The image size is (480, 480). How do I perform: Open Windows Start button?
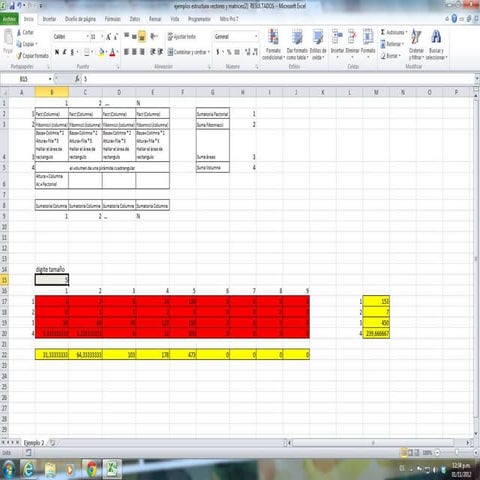coord(9,469)
